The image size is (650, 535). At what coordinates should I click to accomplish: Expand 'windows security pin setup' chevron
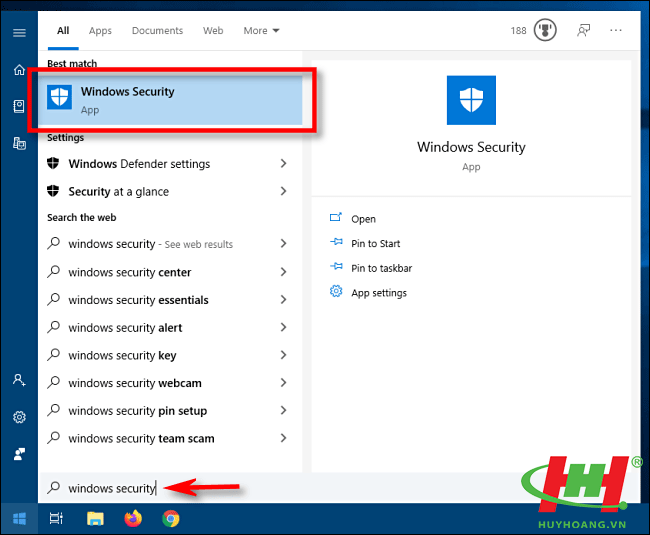click(x=283, y=410)
